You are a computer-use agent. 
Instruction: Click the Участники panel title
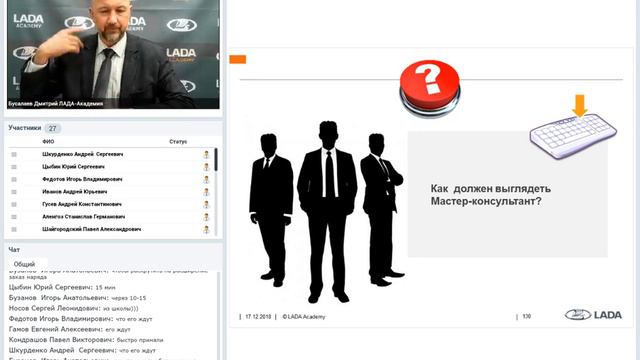(x=25, y=128)
